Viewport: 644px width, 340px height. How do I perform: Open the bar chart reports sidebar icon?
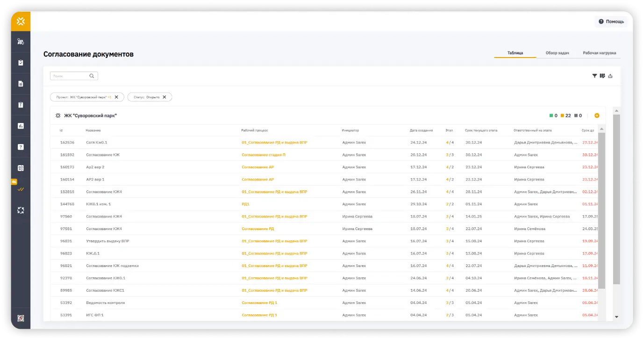click(21, 126)
